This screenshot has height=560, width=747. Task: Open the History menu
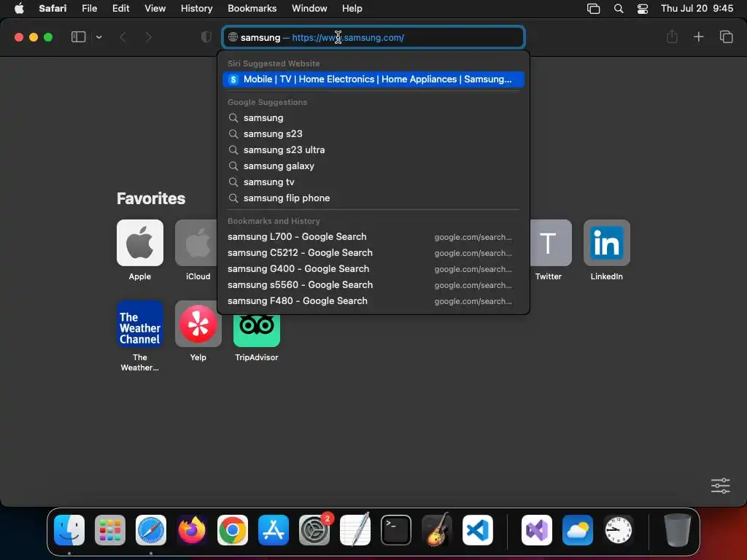click(x=196, y=9)
